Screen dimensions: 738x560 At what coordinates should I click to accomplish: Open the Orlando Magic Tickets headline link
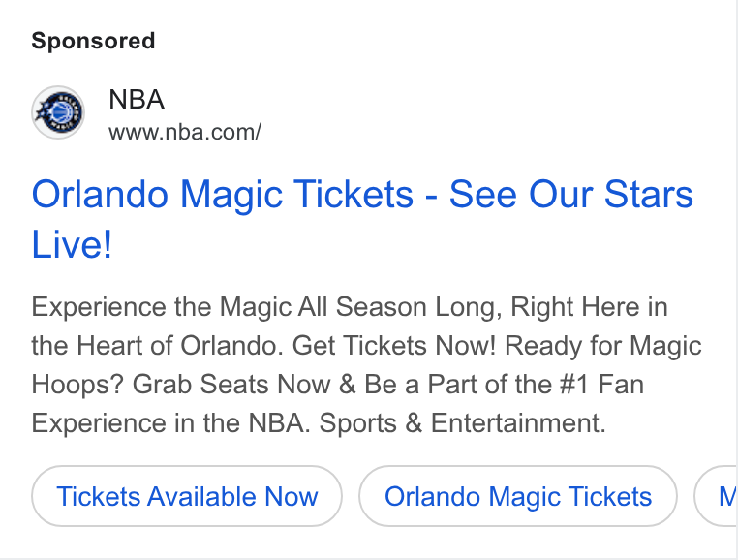(x=362, y=220)
